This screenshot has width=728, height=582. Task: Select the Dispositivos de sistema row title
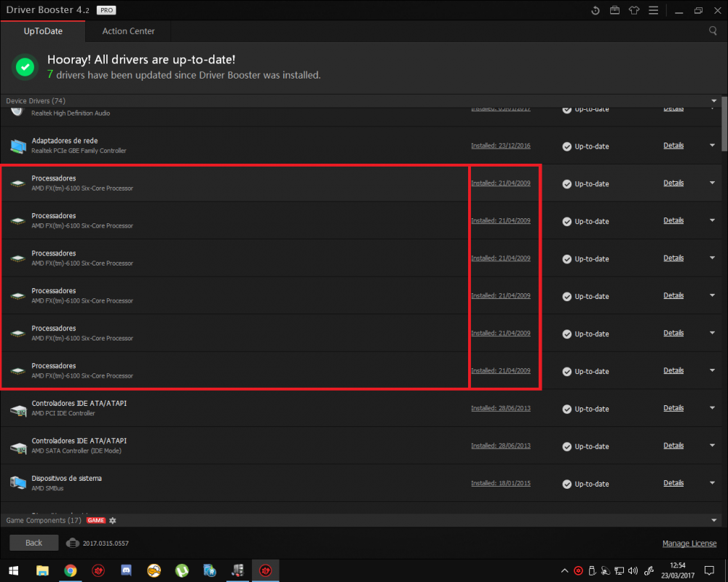click(66, 479)
